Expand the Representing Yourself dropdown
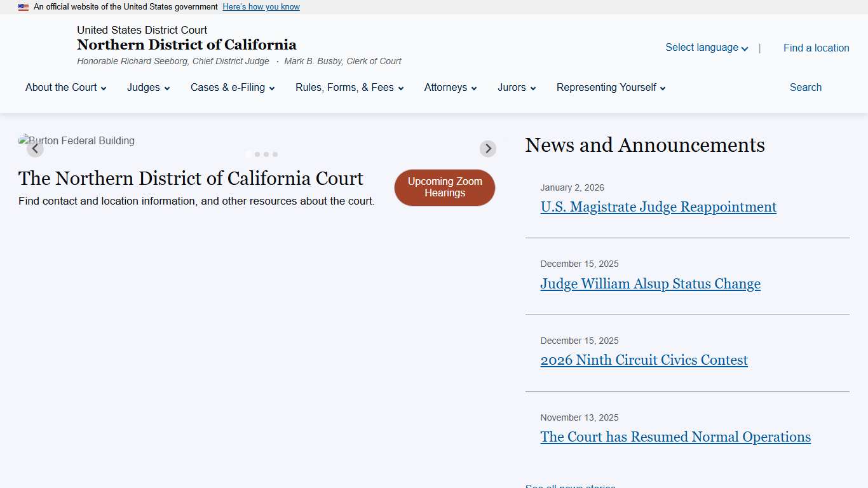 tap(609, 88)
